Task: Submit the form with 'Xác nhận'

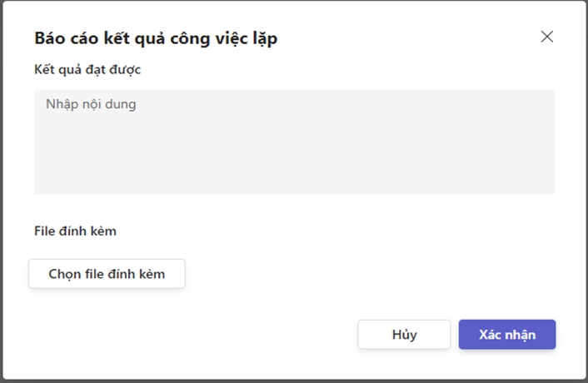Action: (x=506, y=335)
